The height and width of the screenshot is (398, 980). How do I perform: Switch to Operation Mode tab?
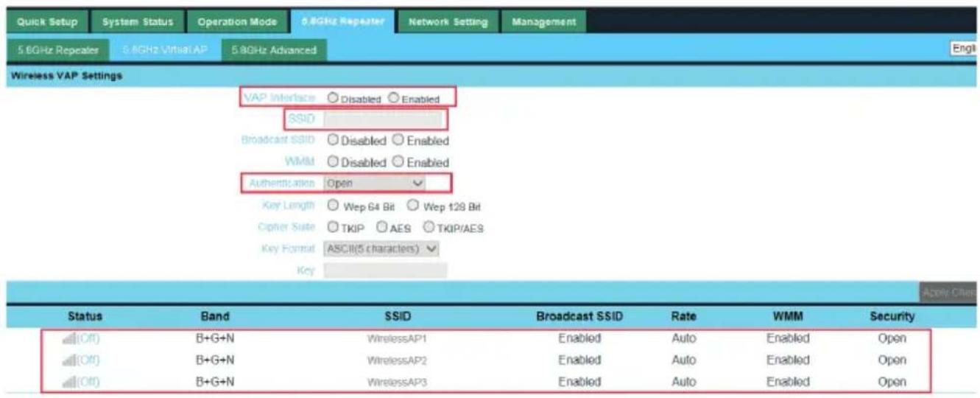237,21
